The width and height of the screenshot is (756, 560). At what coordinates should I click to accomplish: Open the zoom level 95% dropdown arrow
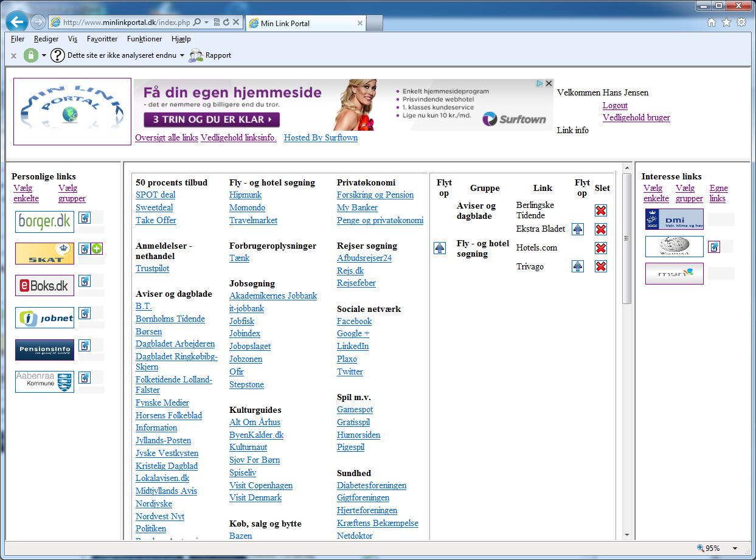(735, 548)
